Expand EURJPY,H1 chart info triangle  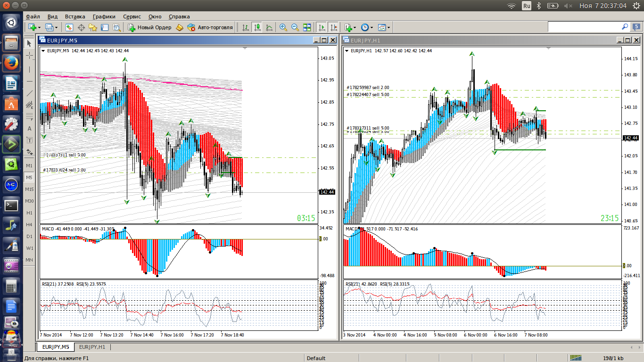tap(347, 51)
